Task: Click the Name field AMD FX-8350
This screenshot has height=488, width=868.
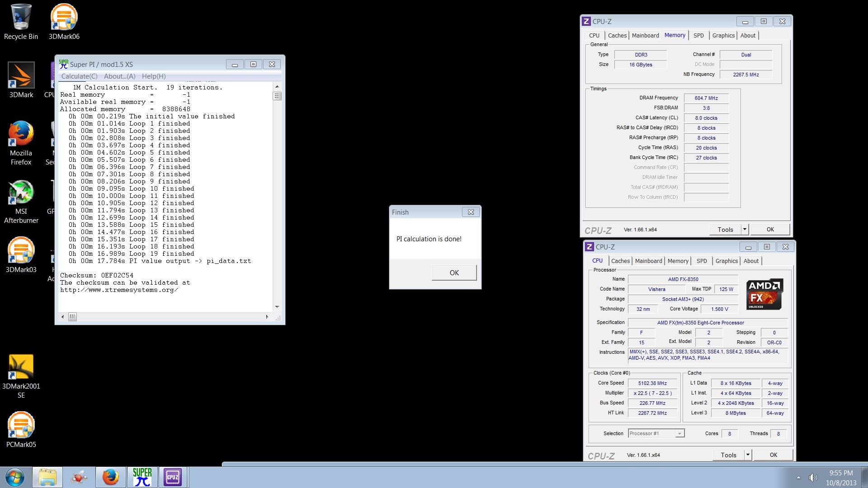Action: pyautogui.click(x=683, y=279)
